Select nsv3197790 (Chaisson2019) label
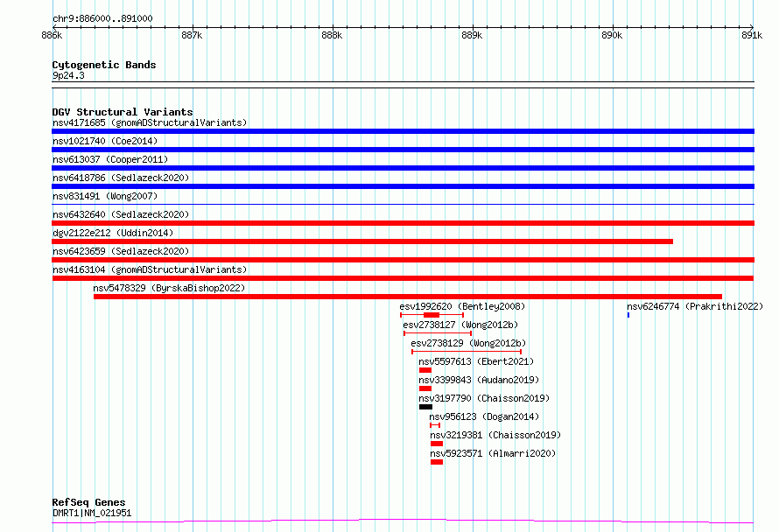The image size is (779, 532). pyautogui.click(x=484, y=398)
